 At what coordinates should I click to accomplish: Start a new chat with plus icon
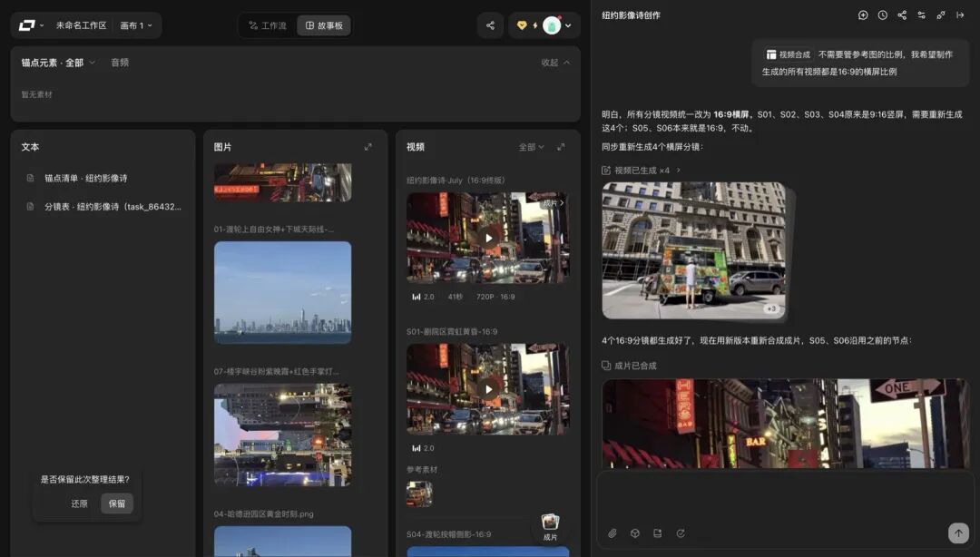point(863,15)
